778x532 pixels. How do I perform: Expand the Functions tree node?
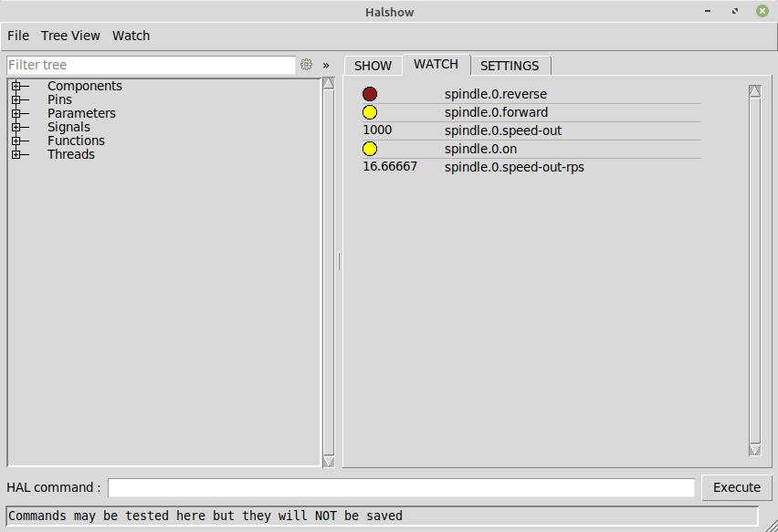tap(16, 141)
